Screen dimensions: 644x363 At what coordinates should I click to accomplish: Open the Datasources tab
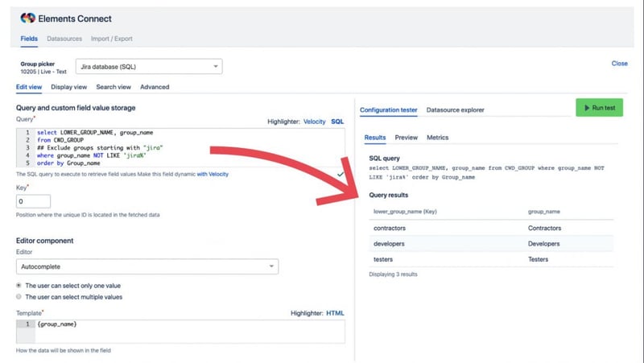point(64,39)
